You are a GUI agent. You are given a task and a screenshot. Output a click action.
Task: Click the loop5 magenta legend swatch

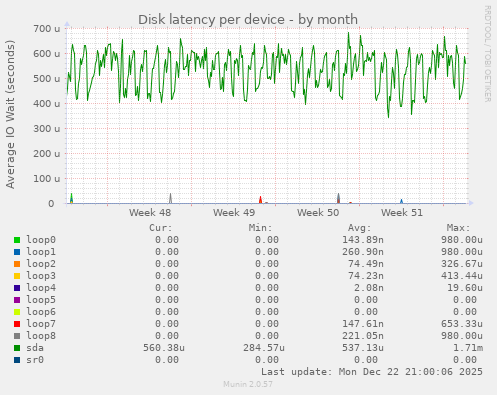point(17,300)
